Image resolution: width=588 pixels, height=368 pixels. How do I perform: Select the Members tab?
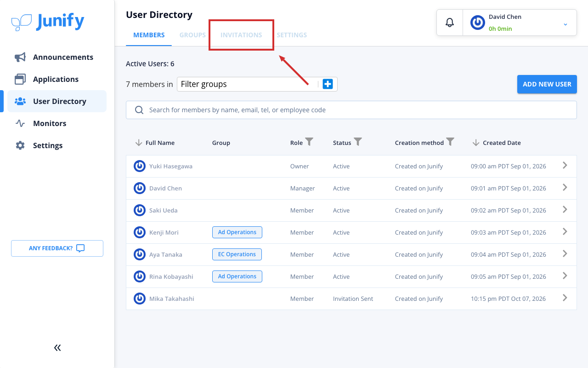(149, 35)
